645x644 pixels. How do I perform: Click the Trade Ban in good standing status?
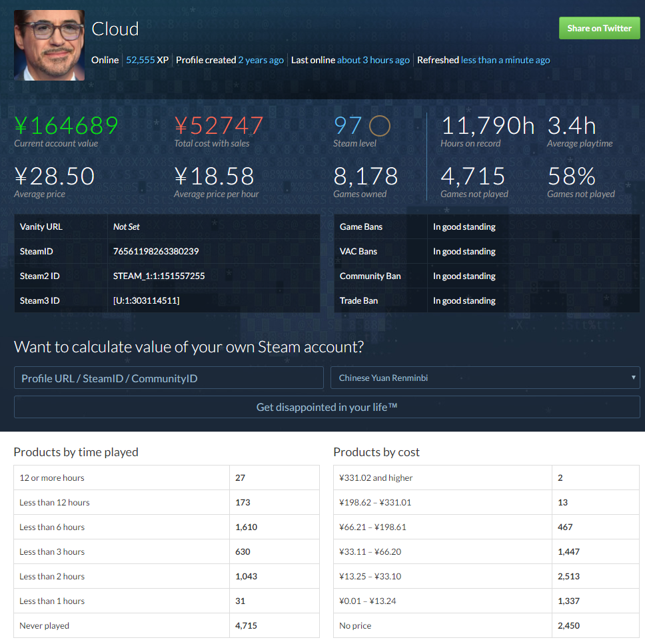[x=464, y=300]
